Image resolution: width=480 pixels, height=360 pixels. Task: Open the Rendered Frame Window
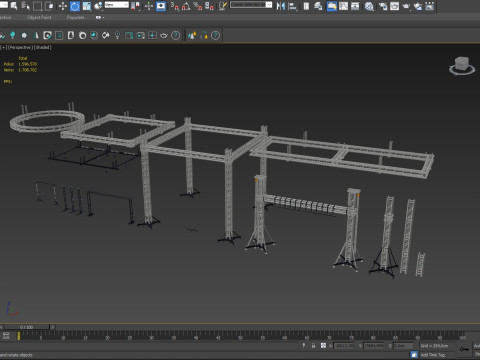[394, 6]
